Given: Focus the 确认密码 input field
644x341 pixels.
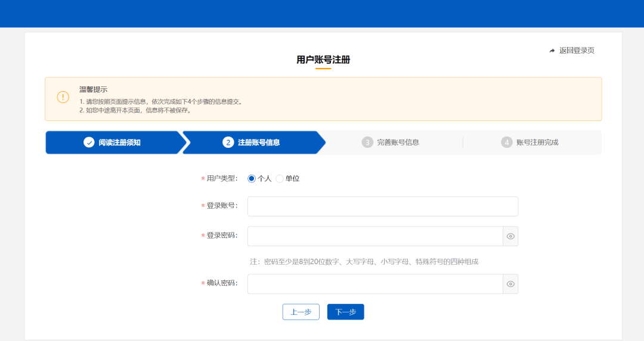Looking at the screenshot, I should (376, 284).
